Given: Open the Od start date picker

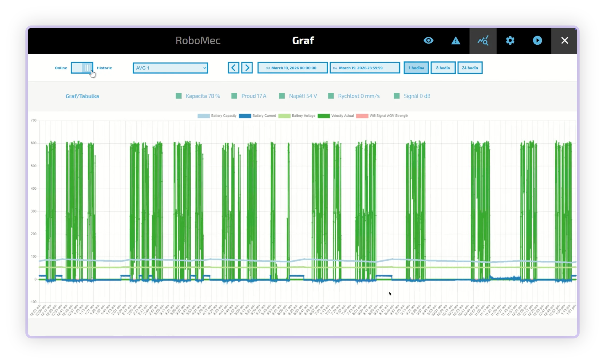Looking at the screenshot, I should click(x=292, y=68).
